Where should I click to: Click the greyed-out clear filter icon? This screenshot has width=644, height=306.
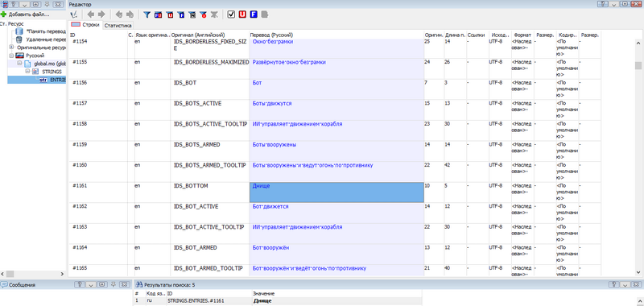coord(214,14)
